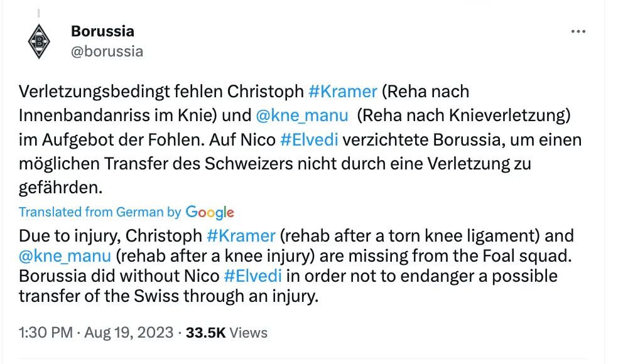Click the Aug 19, 2023 date
Viewport: 618px width, 364px height.
130,333
